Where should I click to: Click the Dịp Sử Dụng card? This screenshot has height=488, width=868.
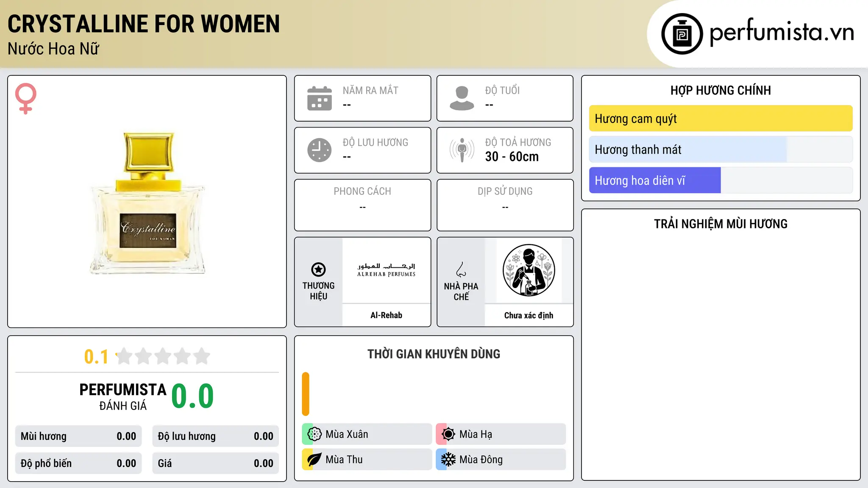point(505,205)
